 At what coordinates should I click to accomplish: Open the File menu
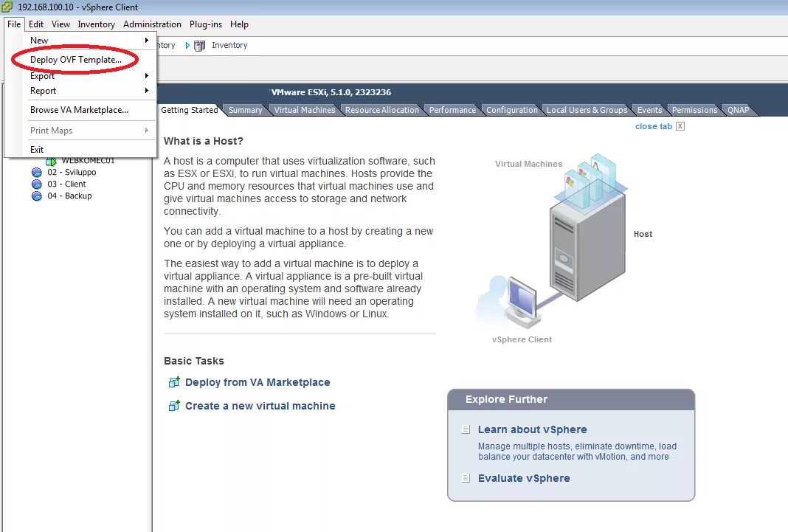click(14, 24)
